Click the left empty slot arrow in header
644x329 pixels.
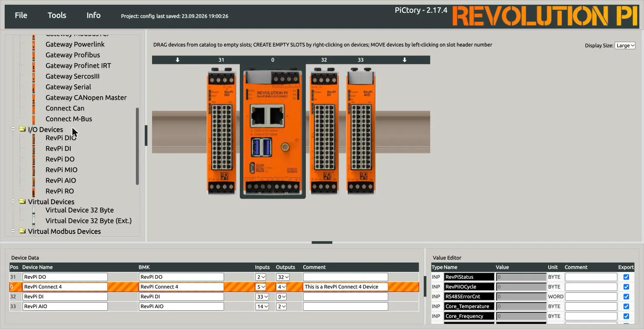tap(178, 60)
